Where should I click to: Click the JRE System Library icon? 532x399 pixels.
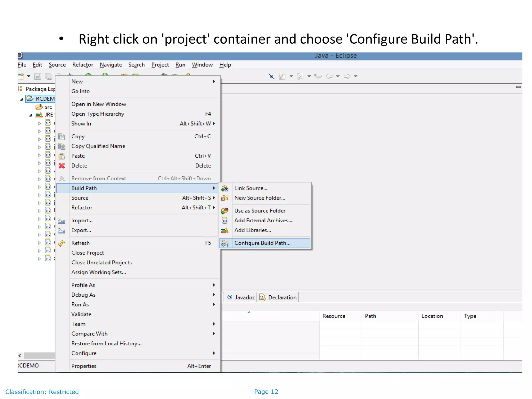coord(39,115)
